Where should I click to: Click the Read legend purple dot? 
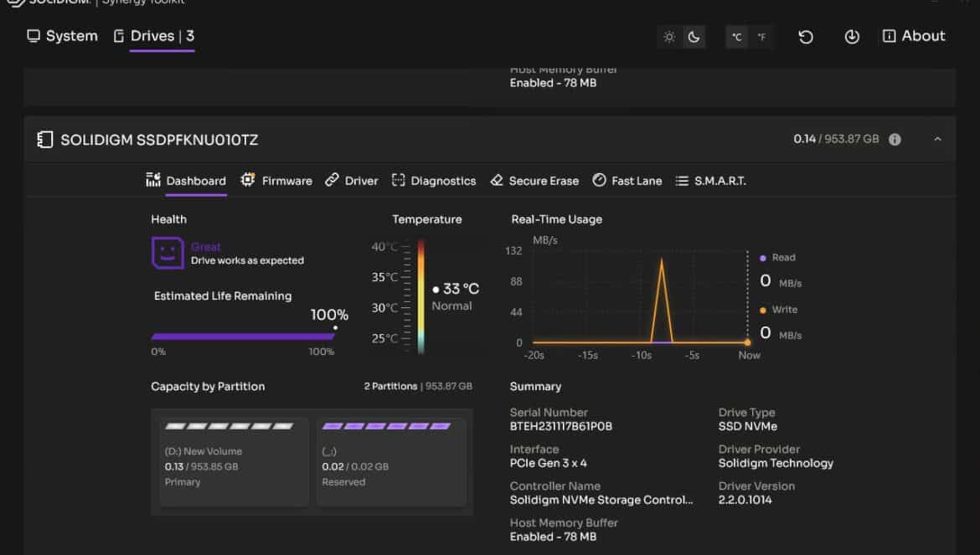coord(762,258)
